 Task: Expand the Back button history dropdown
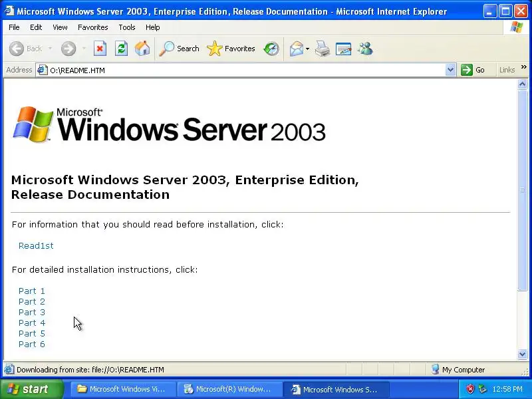[51, 49]
